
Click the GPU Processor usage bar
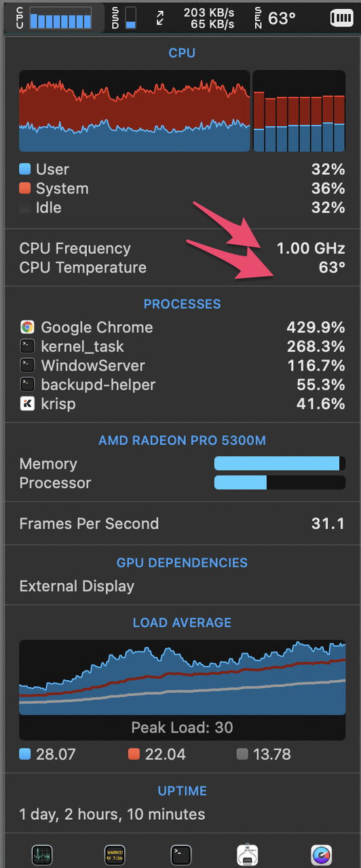click(280, 483)
